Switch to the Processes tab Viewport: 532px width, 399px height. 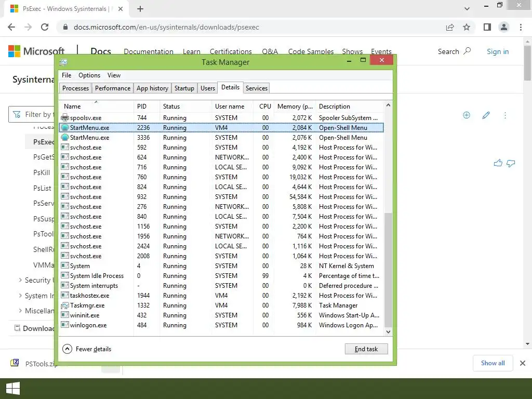[75, 88]
